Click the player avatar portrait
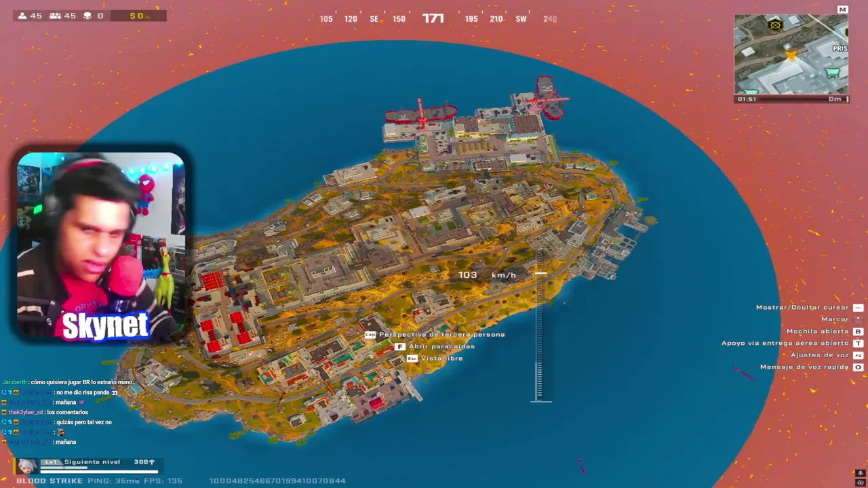This screenshot has width=868, height=488. [27, 466]
